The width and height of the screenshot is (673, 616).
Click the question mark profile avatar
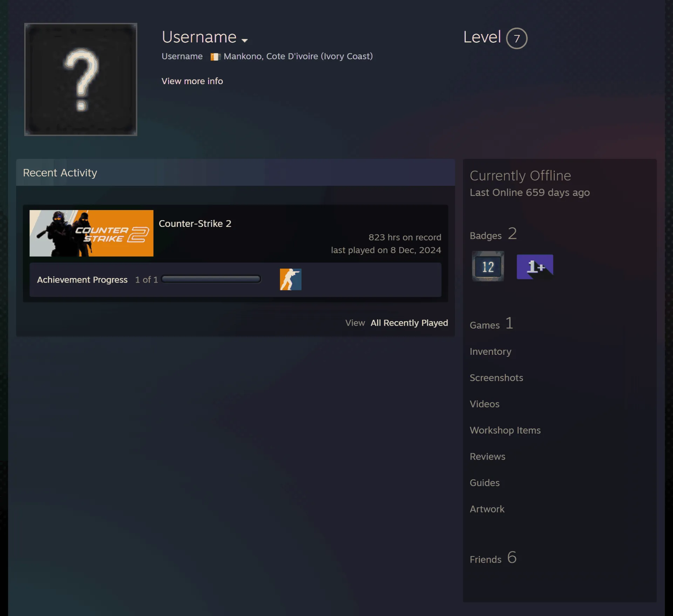click(81, 79)
